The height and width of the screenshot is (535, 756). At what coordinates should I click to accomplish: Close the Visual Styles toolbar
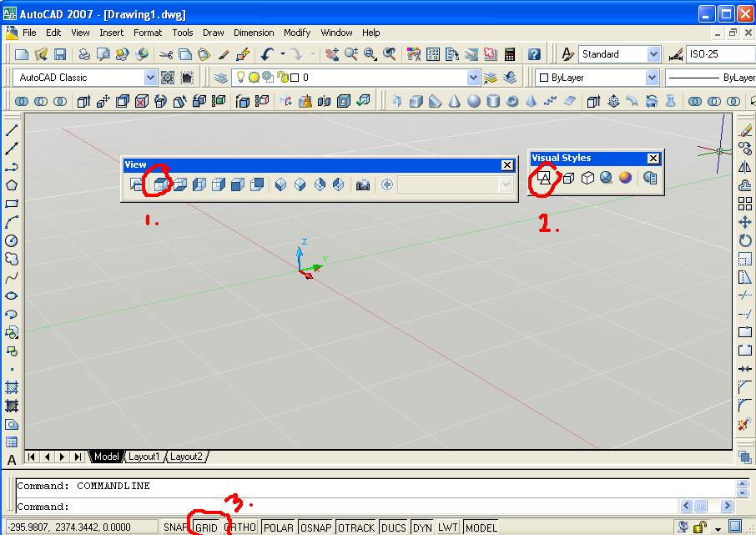pyautogui.click(x=653, y=159)
